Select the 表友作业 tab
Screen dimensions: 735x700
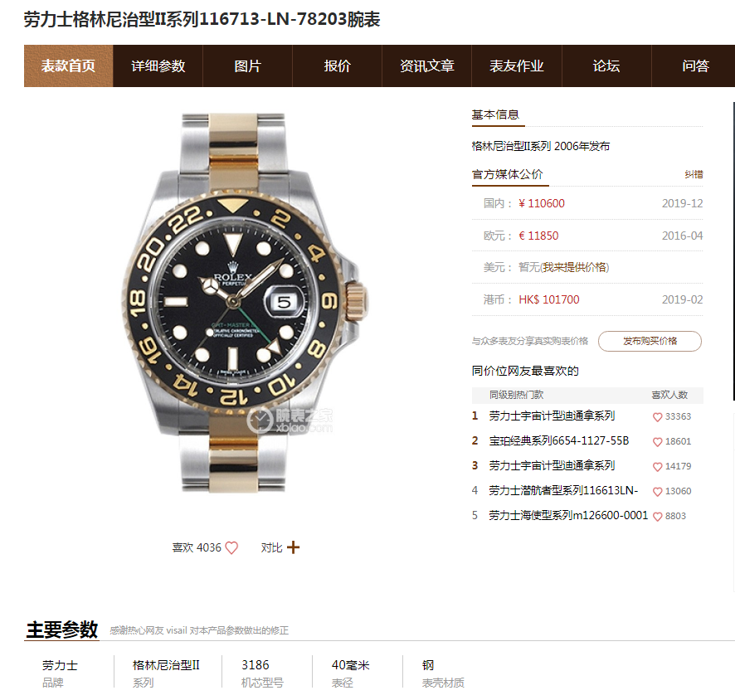[517, 66]
